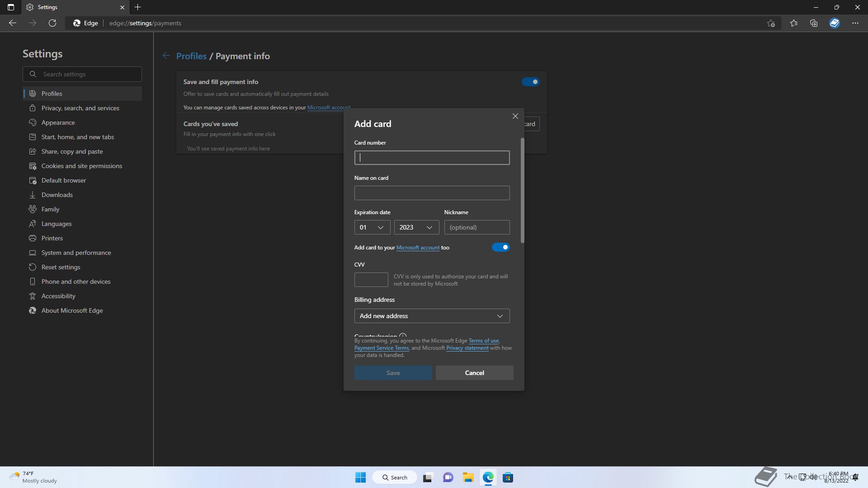This screenshot has height=488, width=868.
Task: Open Start, home, and new tabs
Action: pyautogui.click(x=82, y=137)
